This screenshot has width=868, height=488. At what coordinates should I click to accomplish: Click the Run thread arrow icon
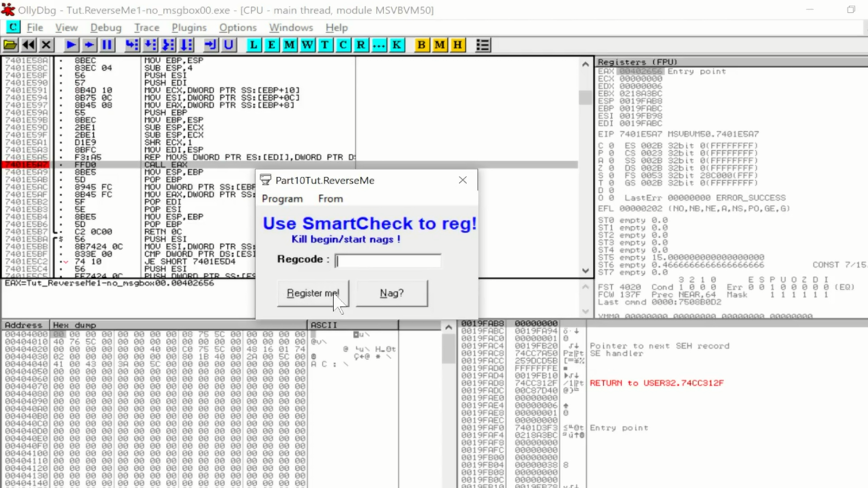point(89,45)
